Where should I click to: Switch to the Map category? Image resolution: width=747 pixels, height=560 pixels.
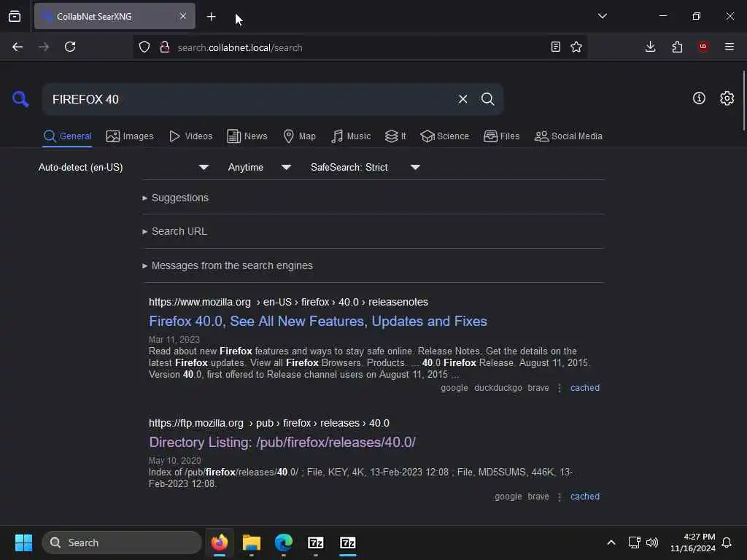click(x=300, y=136)
